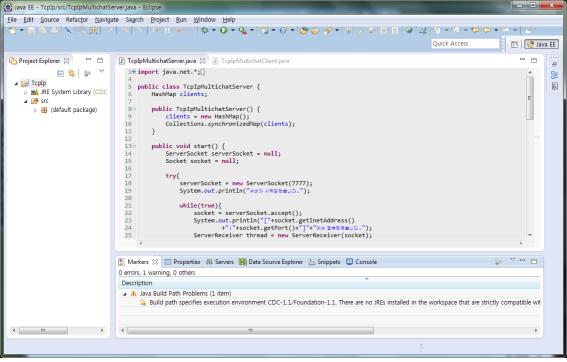Click the green Run button icon
The image size is (567, 362).
[x=223, y=30]
